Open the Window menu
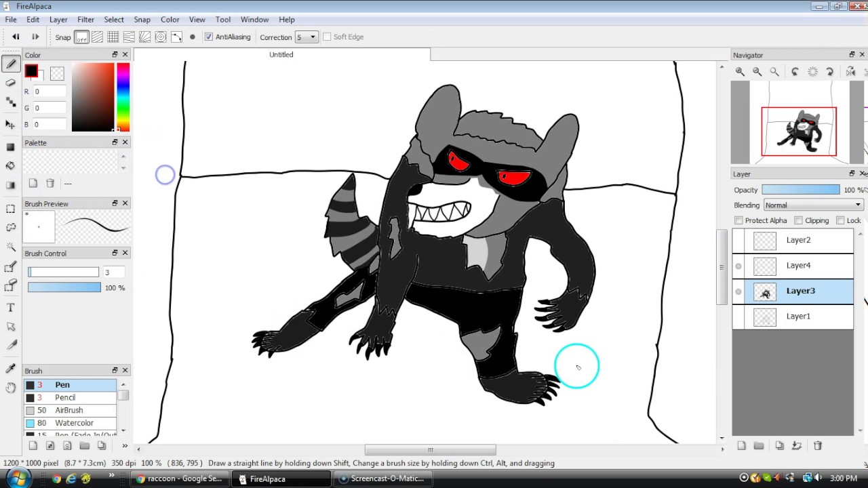Screen dimensions: 868x488 point(255,20)
